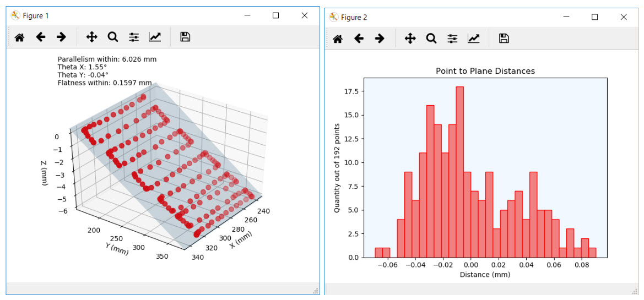Toggle the Pan tool in Figure 1

coord(91,37)
